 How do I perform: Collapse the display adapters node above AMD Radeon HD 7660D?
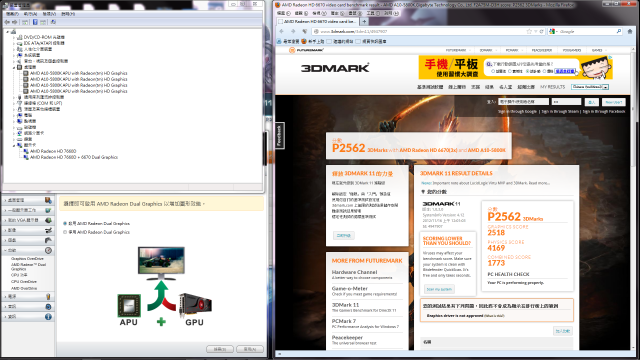coord(13,145)
